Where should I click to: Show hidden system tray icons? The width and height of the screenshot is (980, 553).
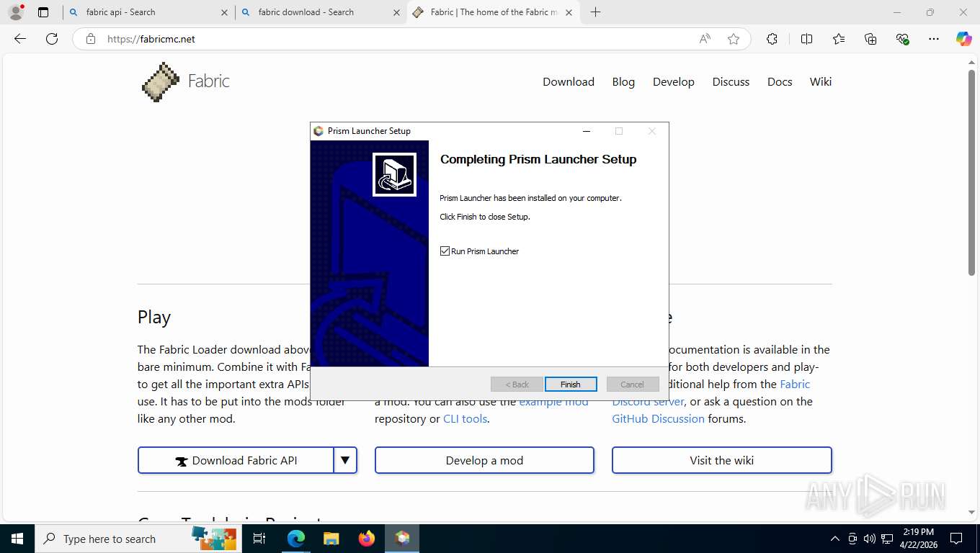pyautogui.click(x=835, y=539)
